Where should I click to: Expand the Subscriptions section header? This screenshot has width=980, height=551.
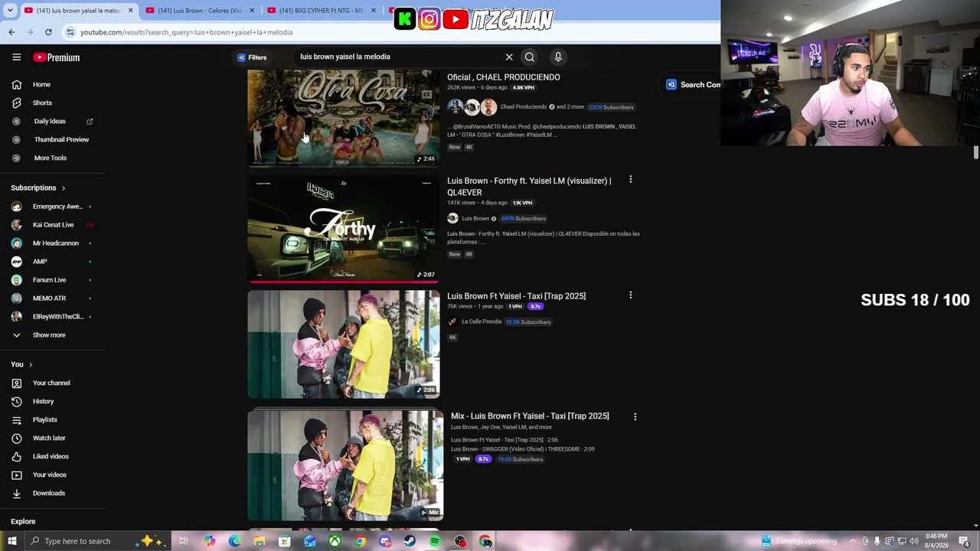click(38, 187)
